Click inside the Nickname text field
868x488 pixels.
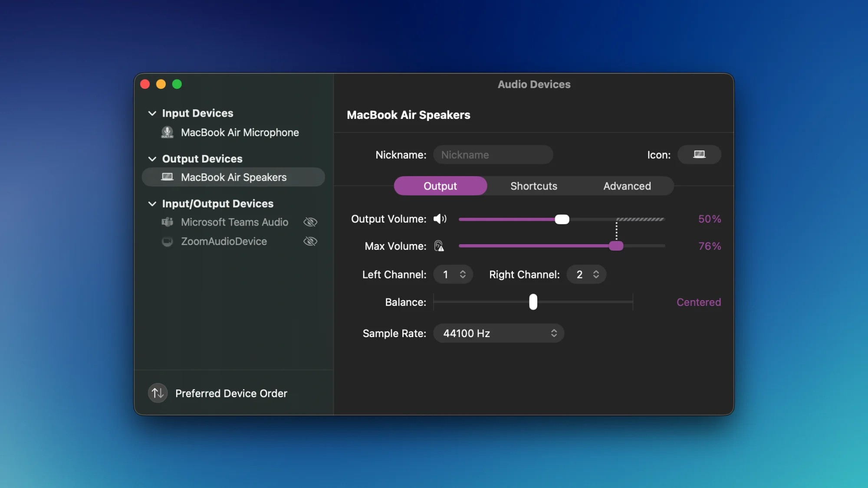(x=493, y=154)
